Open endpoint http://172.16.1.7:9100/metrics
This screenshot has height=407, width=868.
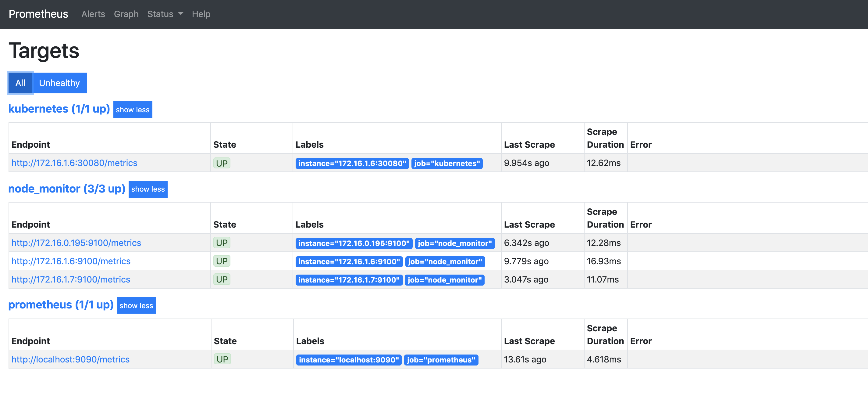pyautogui.click(x=71, y=279)
